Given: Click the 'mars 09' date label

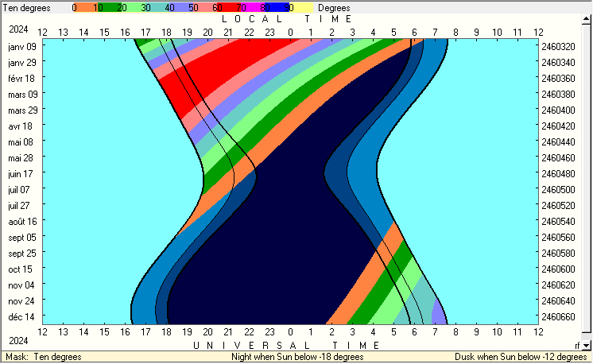Looking at the screenshot, I should click(23, 94).
